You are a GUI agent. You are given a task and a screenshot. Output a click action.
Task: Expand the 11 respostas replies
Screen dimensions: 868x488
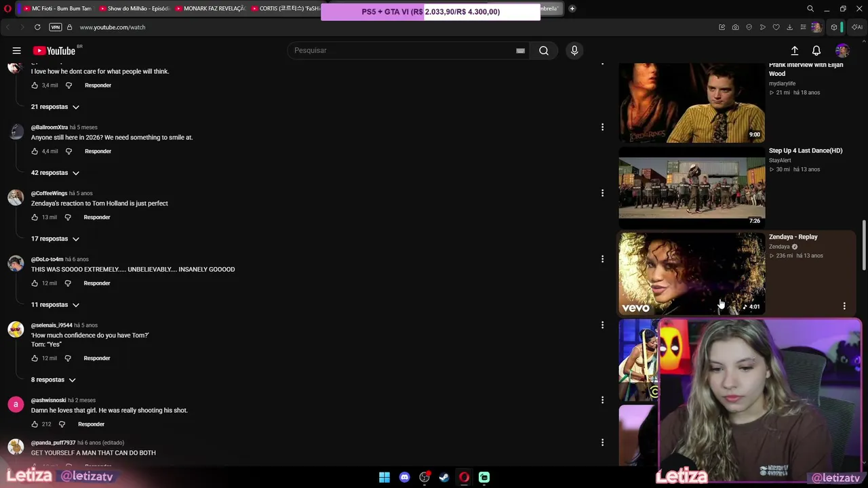click(55, 305)
